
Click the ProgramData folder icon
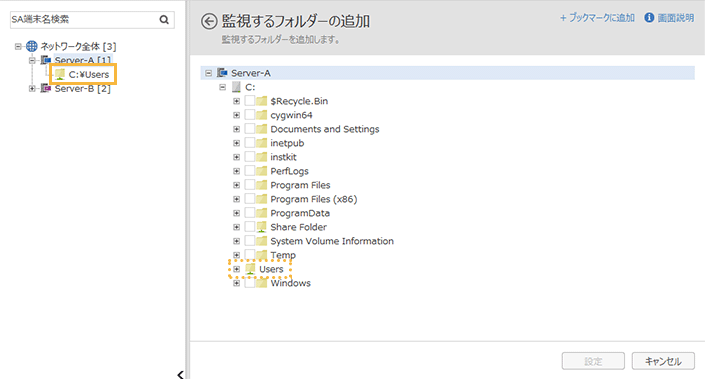[x=262, y=213]
